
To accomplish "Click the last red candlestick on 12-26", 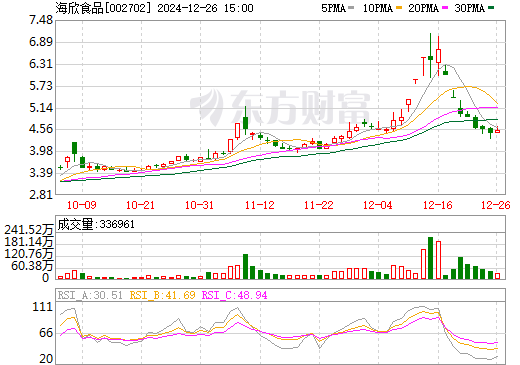I will coord(497,131).
